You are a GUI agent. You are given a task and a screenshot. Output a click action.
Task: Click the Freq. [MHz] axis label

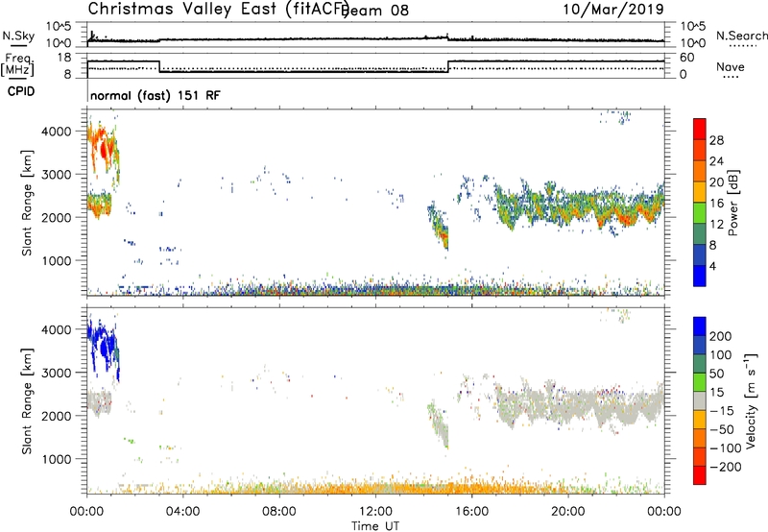click(17, 64)
